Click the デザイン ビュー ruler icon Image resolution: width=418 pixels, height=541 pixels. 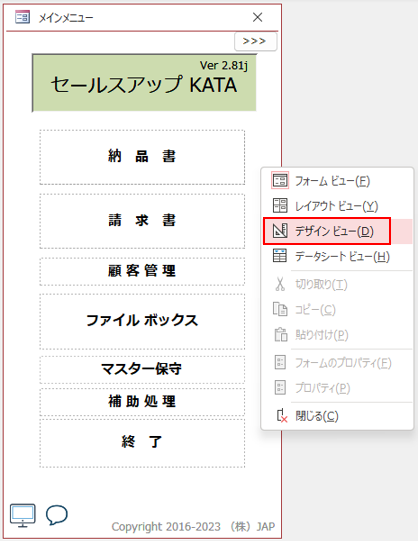click(280, 231)
